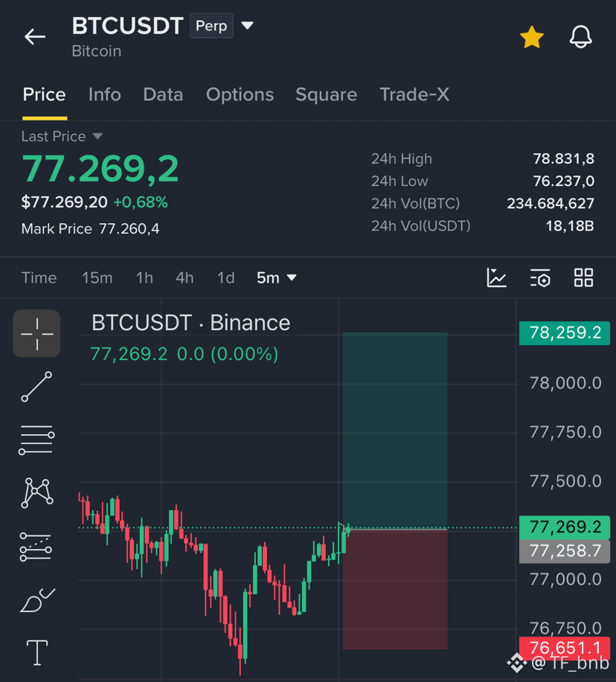Click the Bitcoin subtitle text
Image resolution: width=616 pixels, height=682 pixels.
click(97, 51)
